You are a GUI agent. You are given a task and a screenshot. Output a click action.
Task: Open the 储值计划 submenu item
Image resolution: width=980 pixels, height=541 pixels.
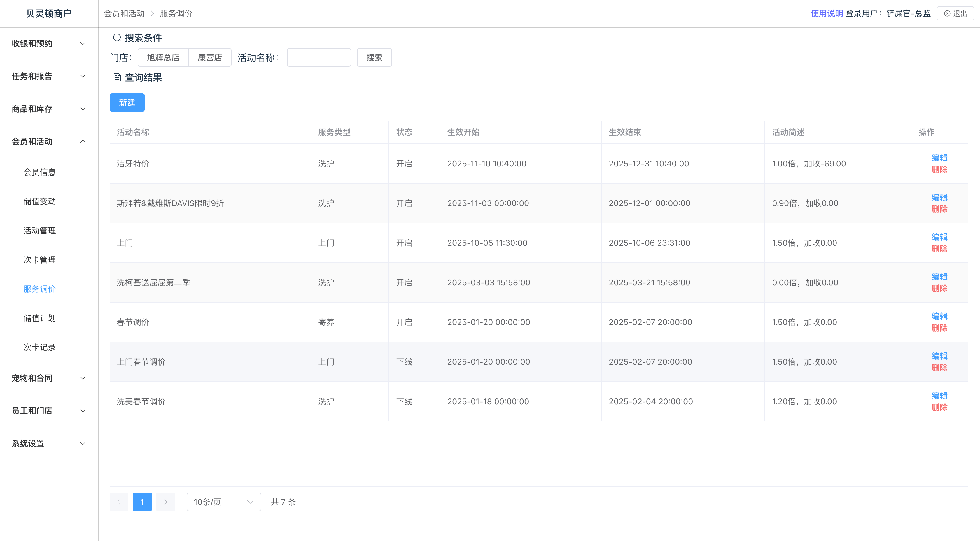(40, 318)
